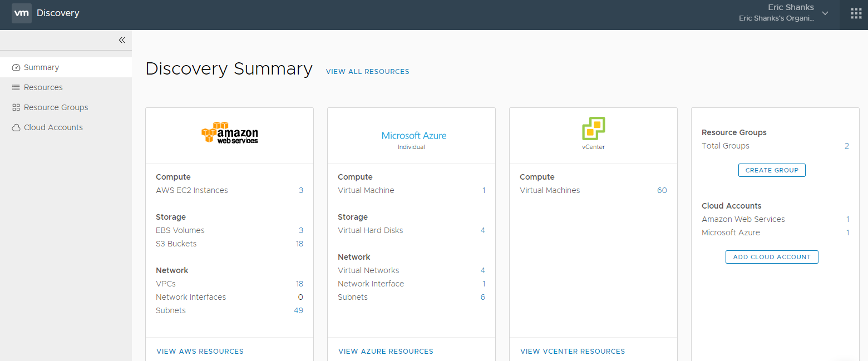The image size is (868, 361).
Task: Click the AWS Subnets count 49
Action: 298,310
